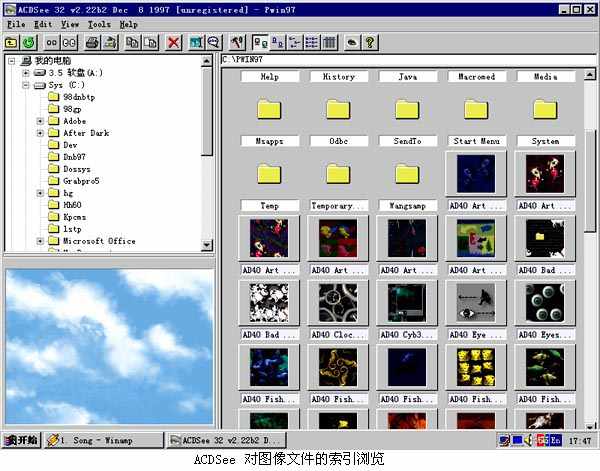The image size is (600, 471).
Task: Click the magnifier search icon in toolbar
Action: pyautogui.click(x=214, y=43)
